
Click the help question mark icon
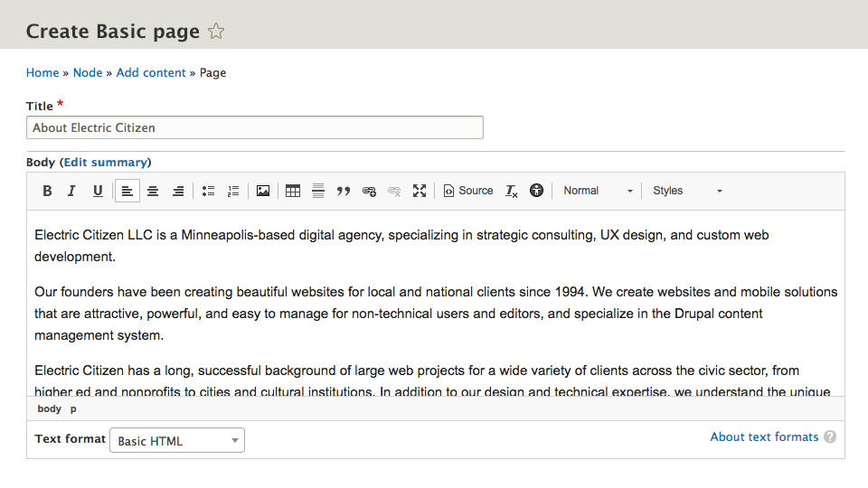pyautogui.click(x=830, y=436)
